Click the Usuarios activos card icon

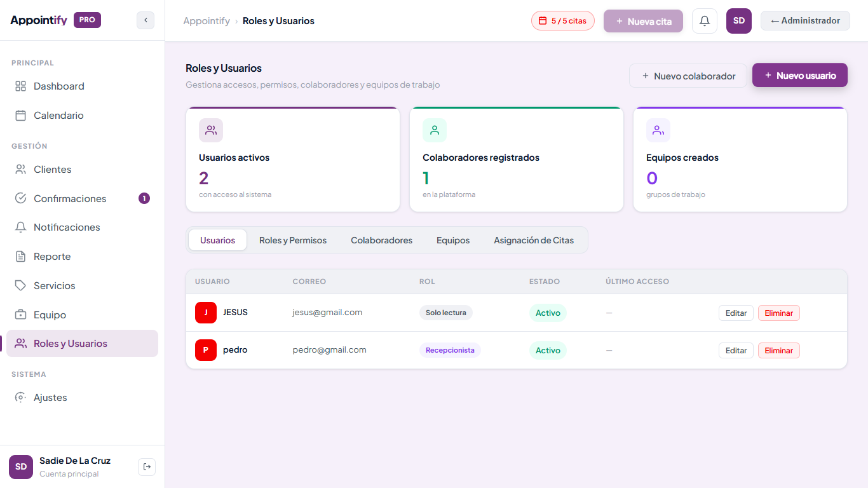coord(211,130)
